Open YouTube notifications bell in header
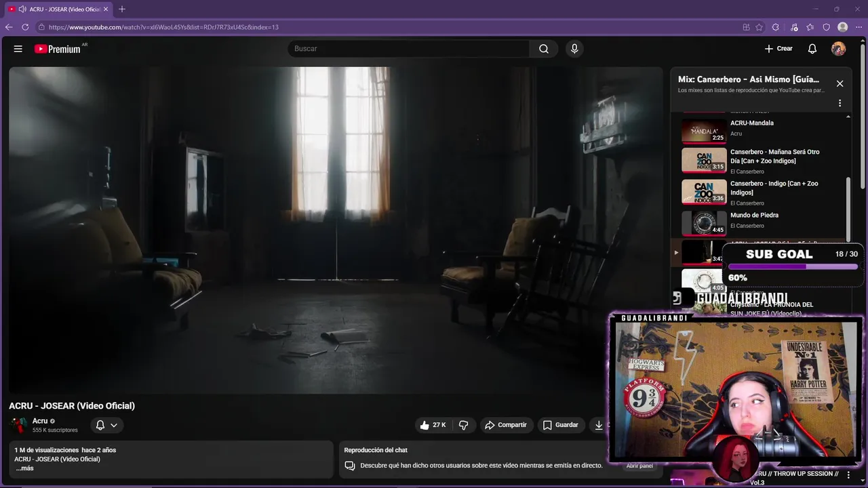868x488 pixels. point(812,49)
